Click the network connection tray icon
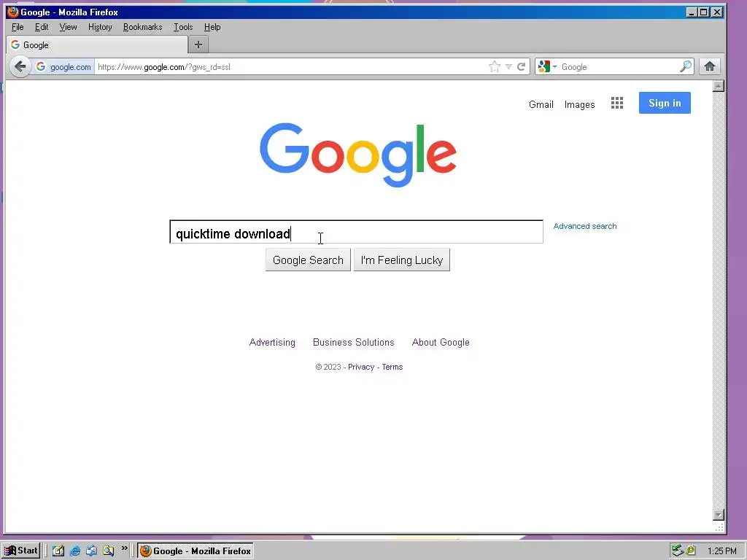 [x=678, y=551]
